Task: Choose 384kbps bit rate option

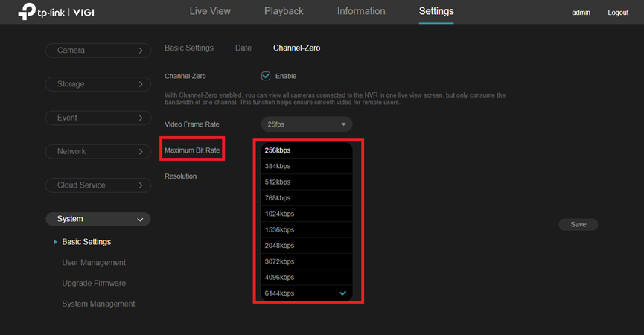Action: coord(307,166)
